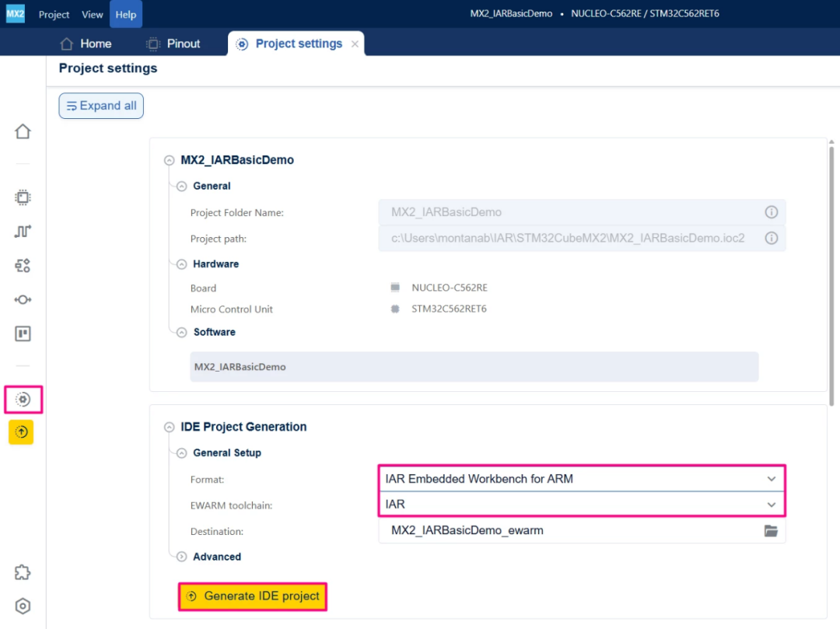The image size is (840, 629).
Task: Click the Expand all button
Action: coord(101,106)
